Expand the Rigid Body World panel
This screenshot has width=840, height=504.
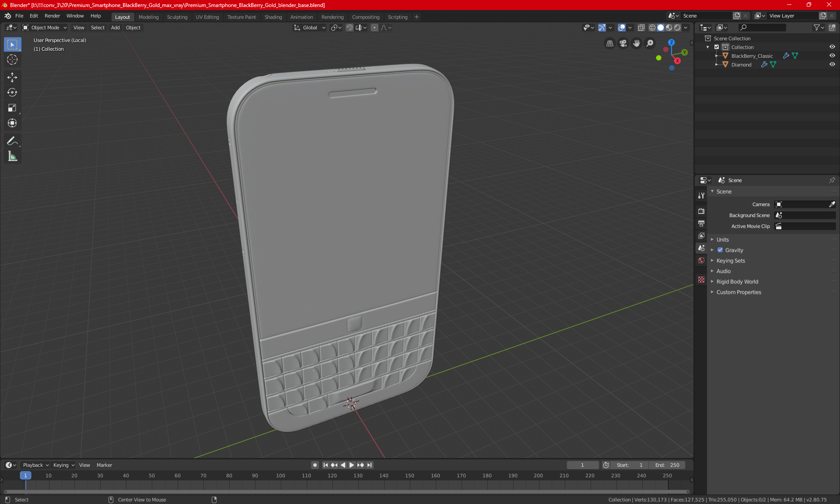pyautogui.click(x=737, y=282)
